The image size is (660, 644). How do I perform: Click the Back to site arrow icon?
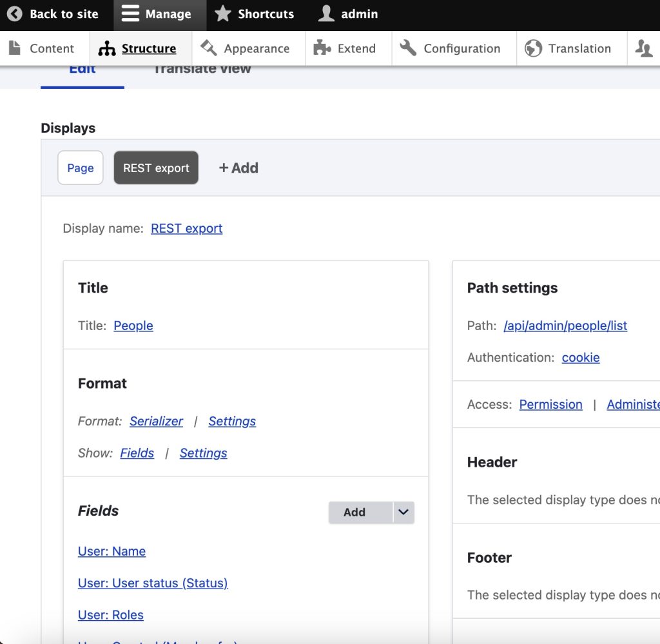(15, 14)
